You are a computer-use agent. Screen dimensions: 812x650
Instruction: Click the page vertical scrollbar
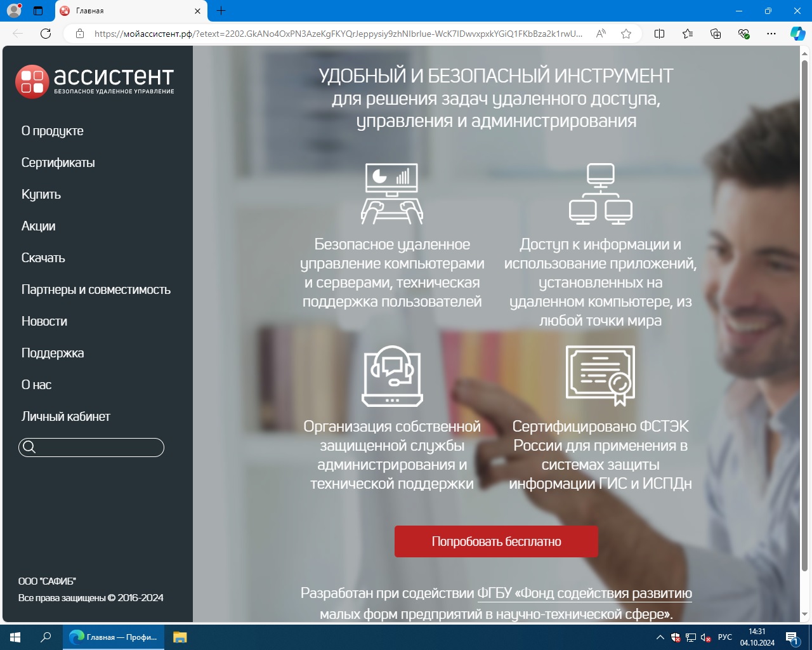click(805, 317)
